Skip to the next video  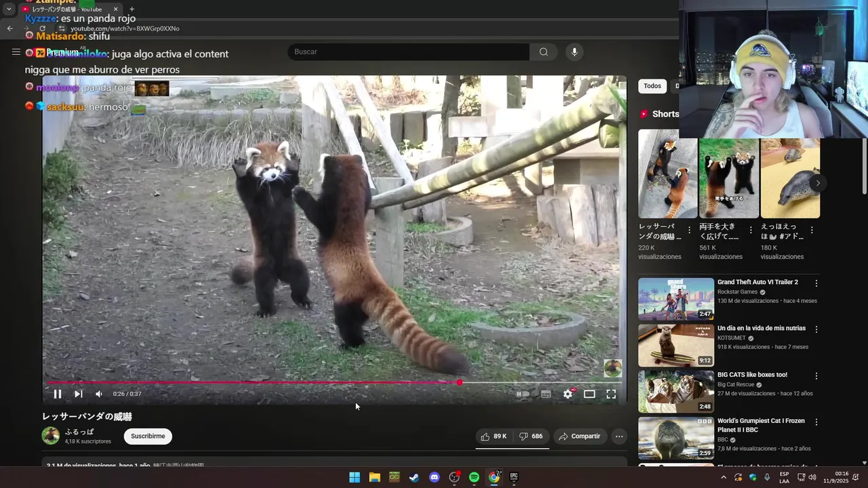(79, 394)
